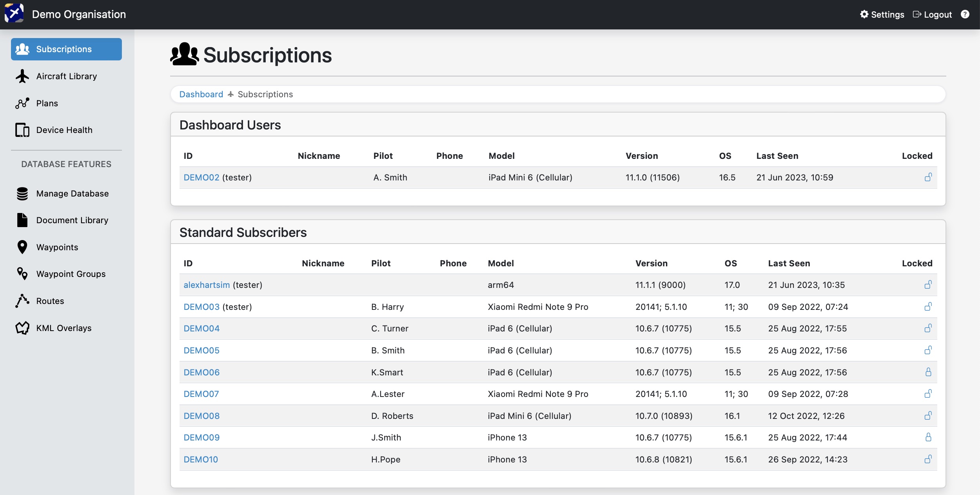Open the DEMO04 subscription link
The image size is (980, 495).
pyautogui.click(x=201, y=328)
